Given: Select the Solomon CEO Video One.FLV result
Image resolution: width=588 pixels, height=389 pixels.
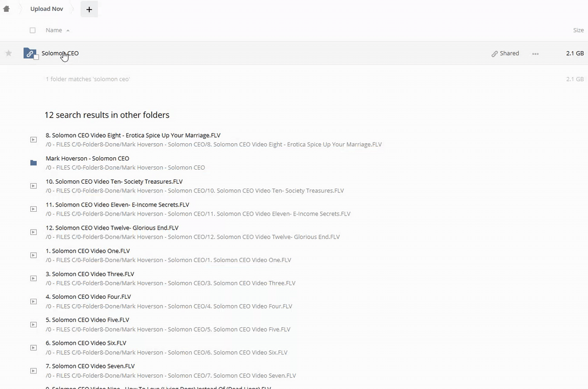Looking at the screenshot, I should [87, 251].
